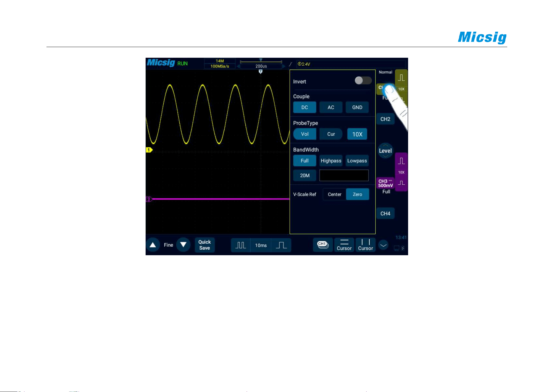This screenshot has width=554, height=392.
Task: Open the 14M memory depth setting
Action: tap(220, 61)
